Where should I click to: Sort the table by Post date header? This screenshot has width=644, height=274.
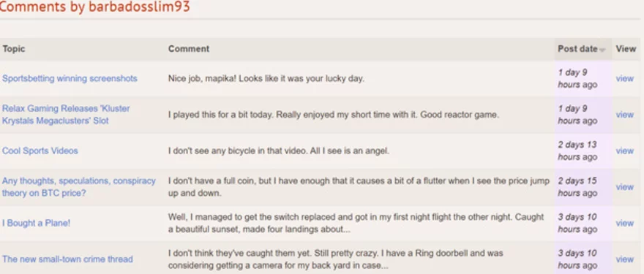coord(577,49)
